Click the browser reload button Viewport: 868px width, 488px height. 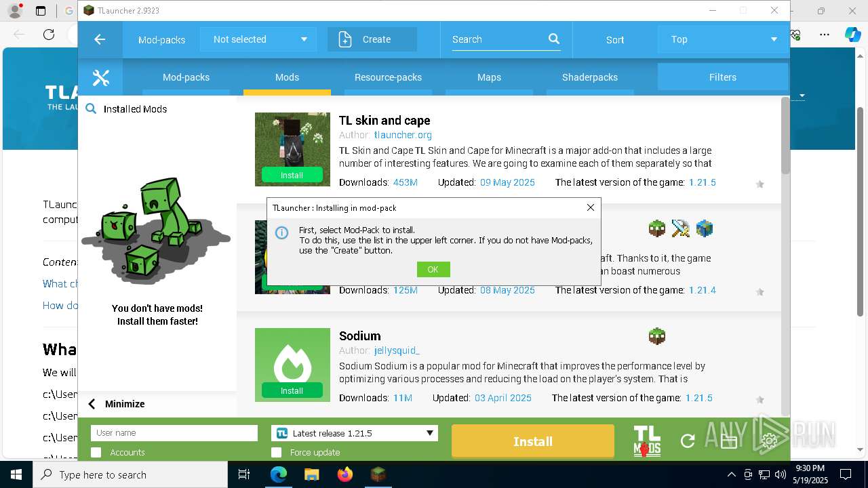tap(49, 35)
